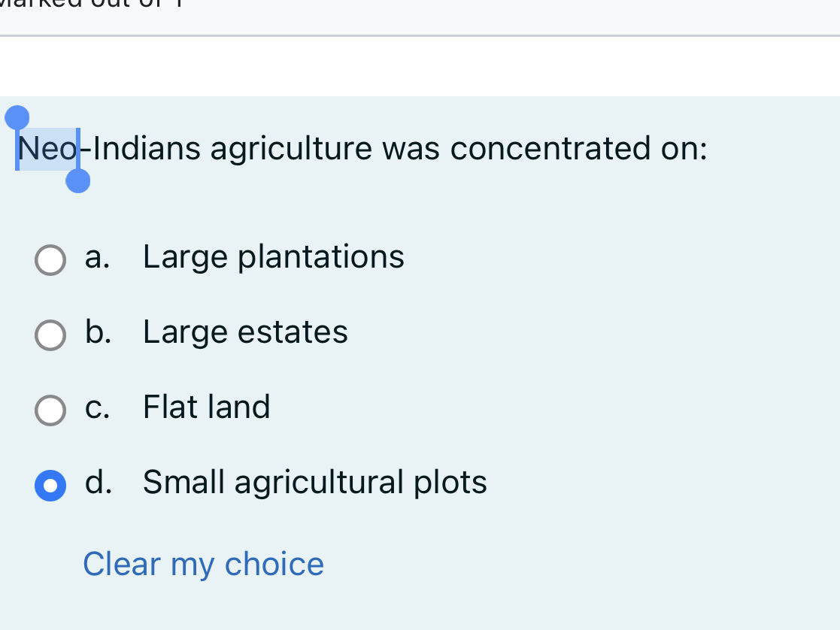
Task: Click the letter d option marker
Action: coord(98,483)
